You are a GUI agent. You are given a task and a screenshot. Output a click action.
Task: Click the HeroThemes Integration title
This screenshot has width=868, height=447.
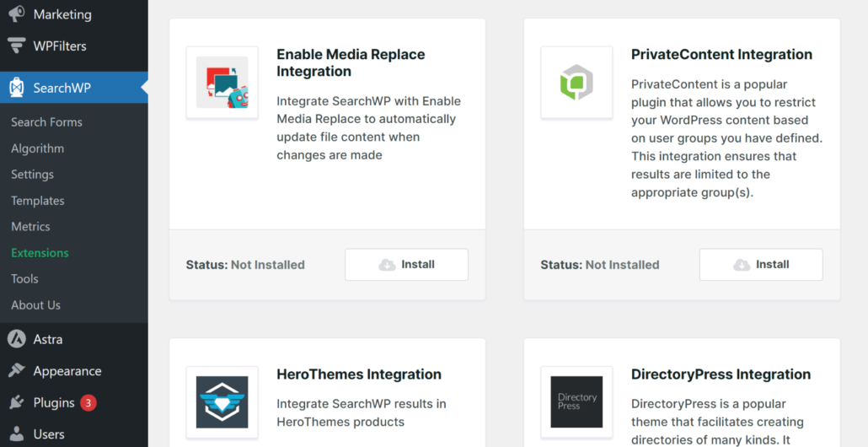359,374
